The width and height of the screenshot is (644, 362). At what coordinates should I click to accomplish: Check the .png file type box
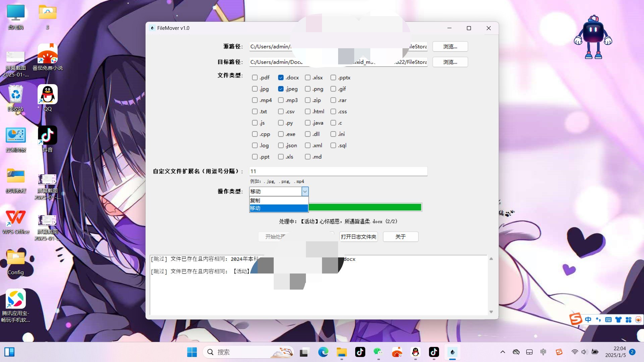pyautogui.click(x=308, y=89)
